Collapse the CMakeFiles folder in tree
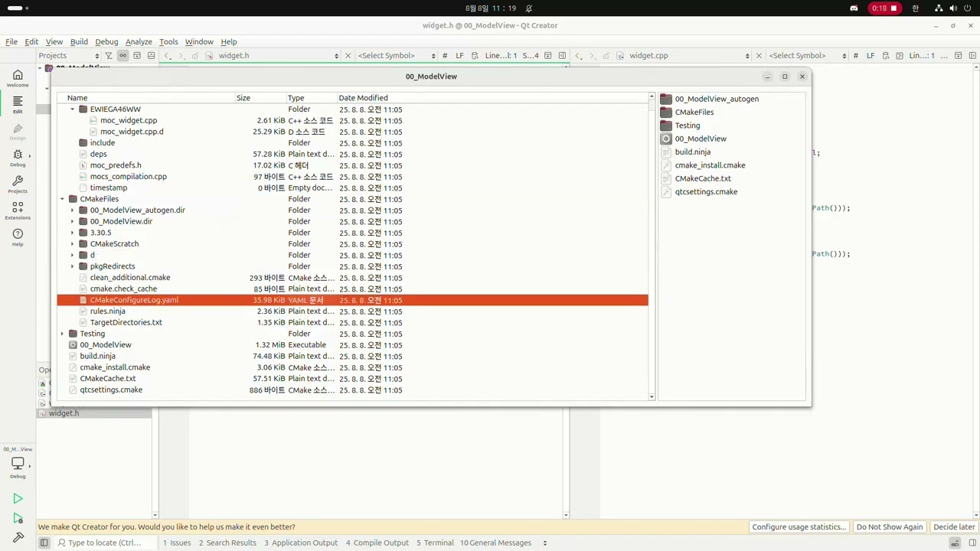 coord(63,199)
